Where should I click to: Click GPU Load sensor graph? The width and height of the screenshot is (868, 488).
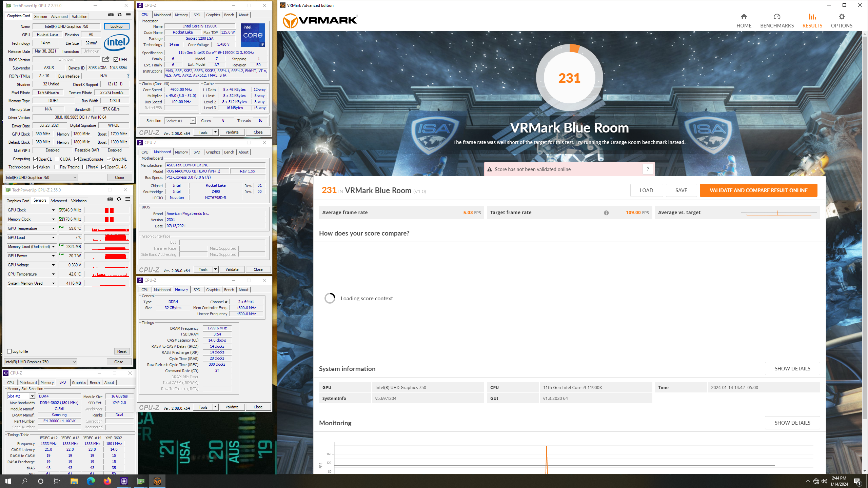pyautogui.click(x=107, y=238)
